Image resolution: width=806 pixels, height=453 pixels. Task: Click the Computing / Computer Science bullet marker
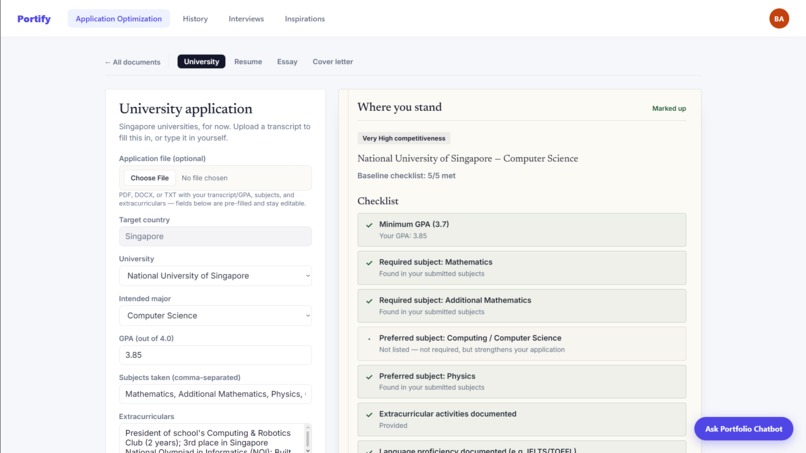tap(369, 339)
